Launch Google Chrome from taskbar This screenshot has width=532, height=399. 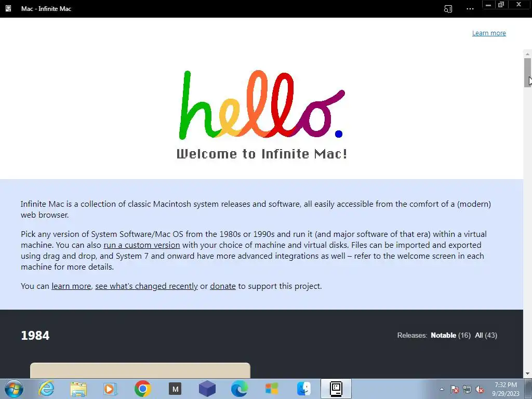click(x=142, y=389)
